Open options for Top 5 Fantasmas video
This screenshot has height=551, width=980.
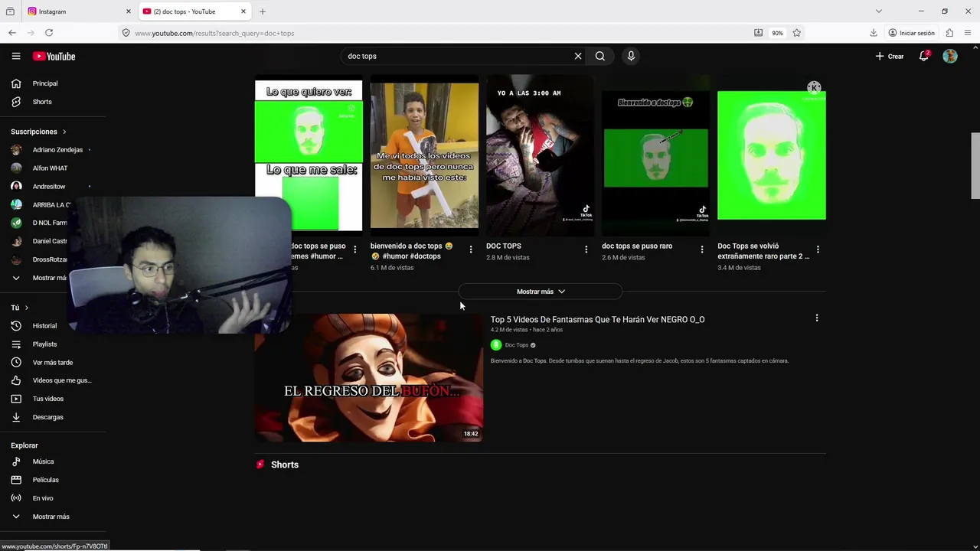[817, 318]
